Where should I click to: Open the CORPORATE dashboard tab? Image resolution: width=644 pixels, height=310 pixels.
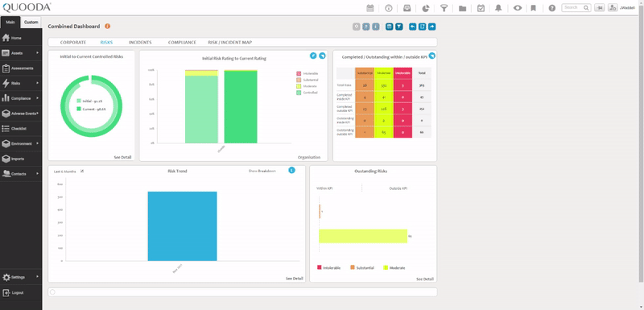(73, 43)
